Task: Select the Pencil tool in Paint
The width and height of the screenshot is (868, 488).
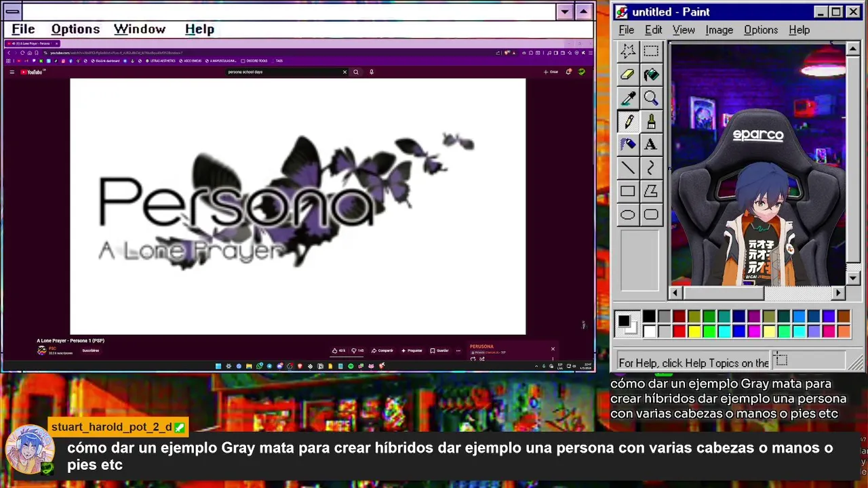Action: (628, 121)
